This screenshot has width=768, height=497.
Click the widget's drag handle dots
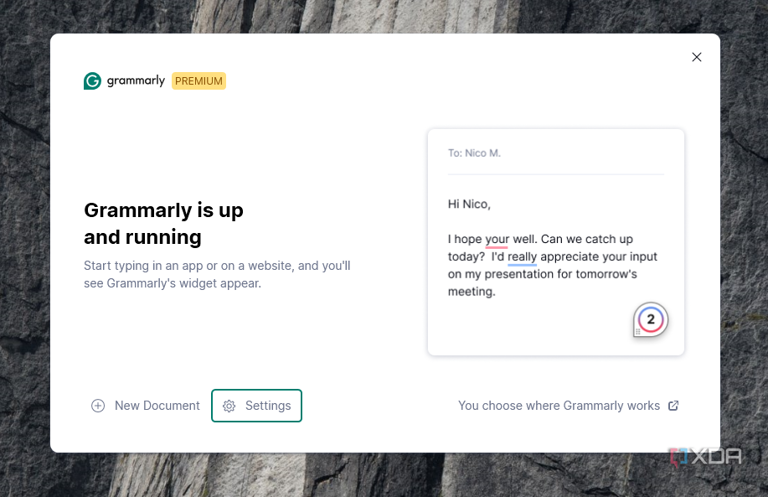pyautogui.click(x=638, y=331)
